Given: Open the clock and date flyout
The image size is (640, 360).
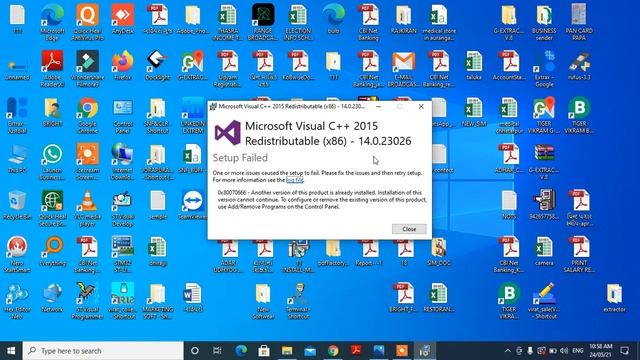Looking at the screenshot, I should (600, 351).
